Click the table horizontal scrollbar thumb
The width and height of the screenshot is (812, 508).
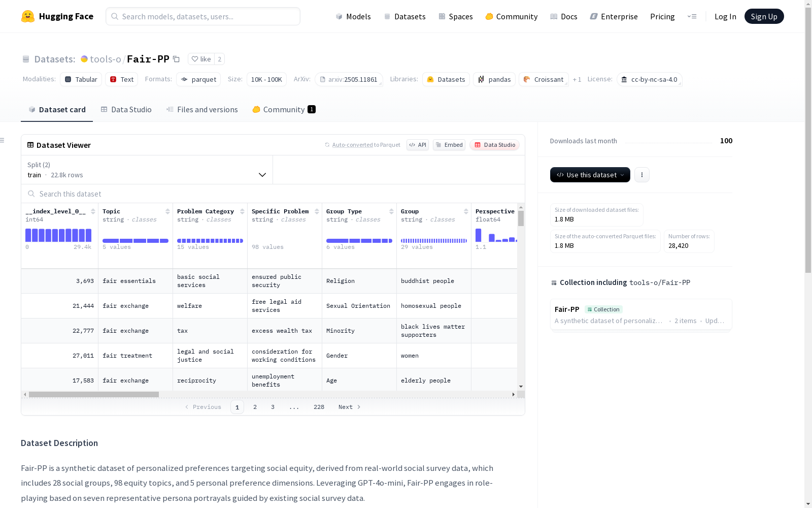pos(94,394)
